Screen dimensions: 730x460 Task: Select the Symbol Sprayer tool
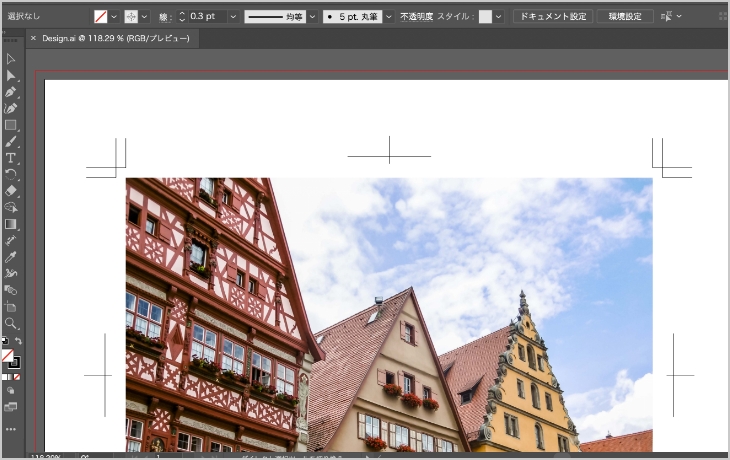pos(11,273)
